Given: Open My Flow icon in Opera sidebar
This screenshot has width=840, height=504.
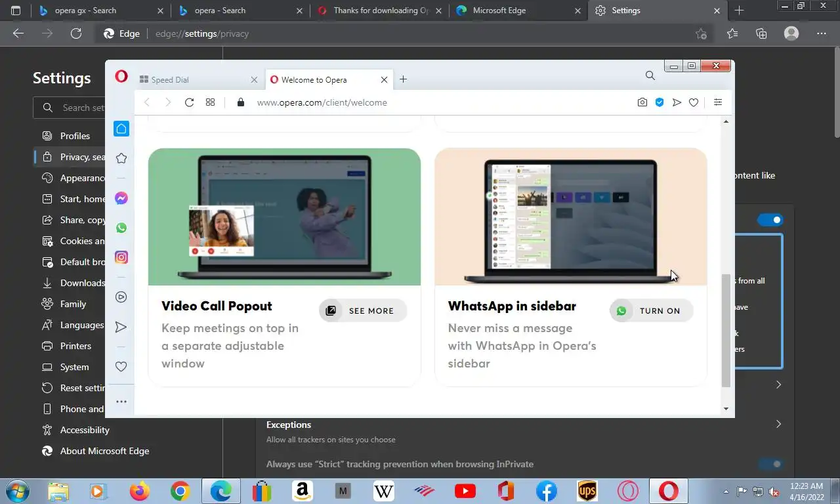Looking at the screenshot, I should click(121, 327).
